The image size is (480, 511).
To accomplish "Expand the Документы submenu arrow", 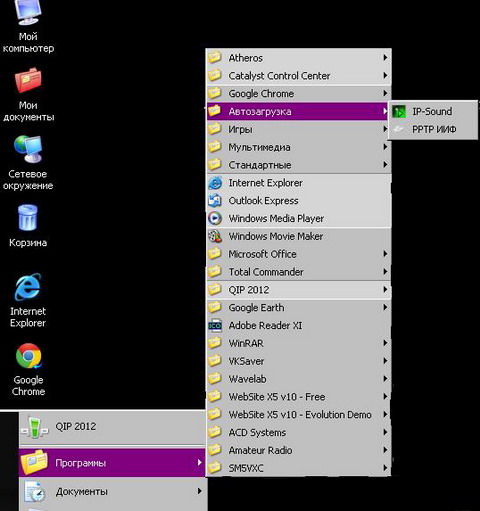I will pyautogui.click(x=199, y=491).
